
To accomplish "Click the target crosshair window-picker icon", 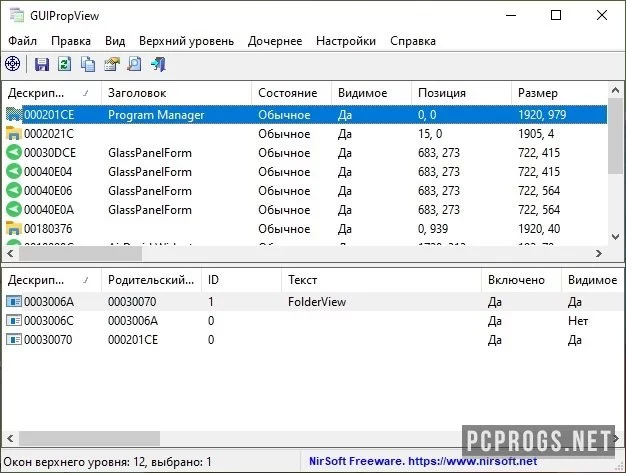I will 12,64.
